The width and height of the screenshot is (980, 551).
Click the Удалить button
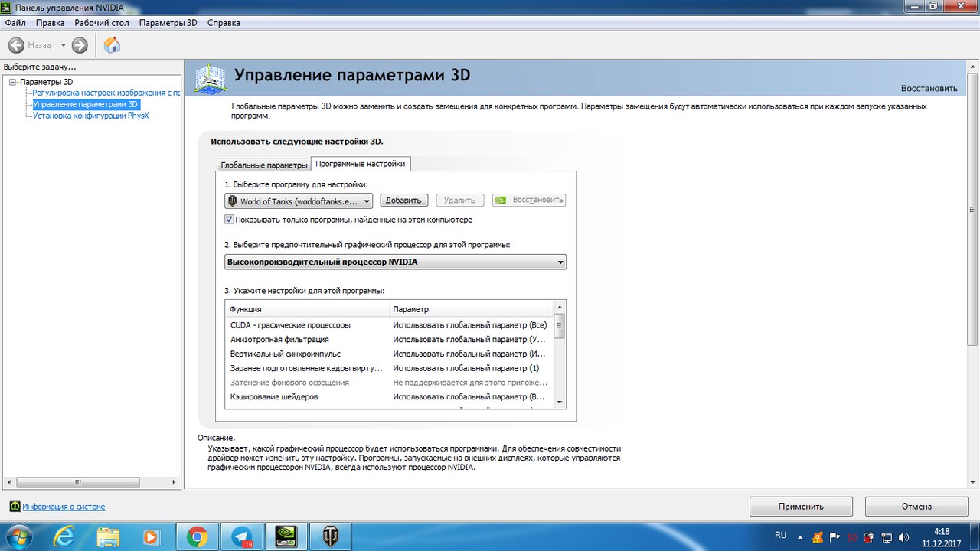point(460,201)
